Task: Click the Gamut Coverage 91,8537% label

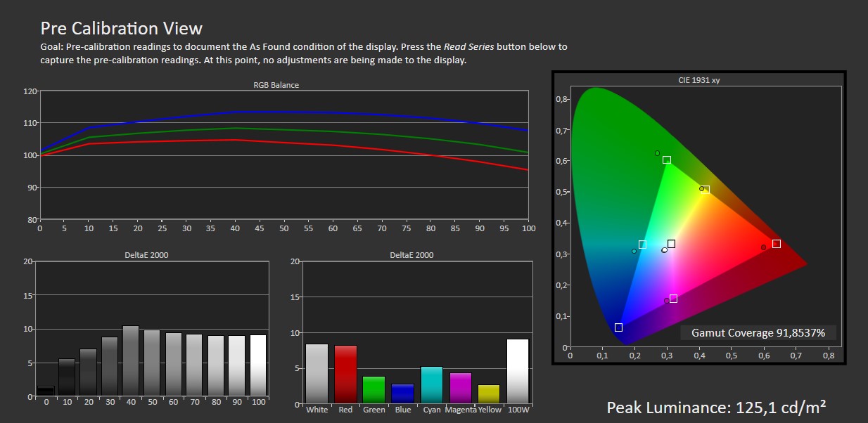Action: click(759, 332)
